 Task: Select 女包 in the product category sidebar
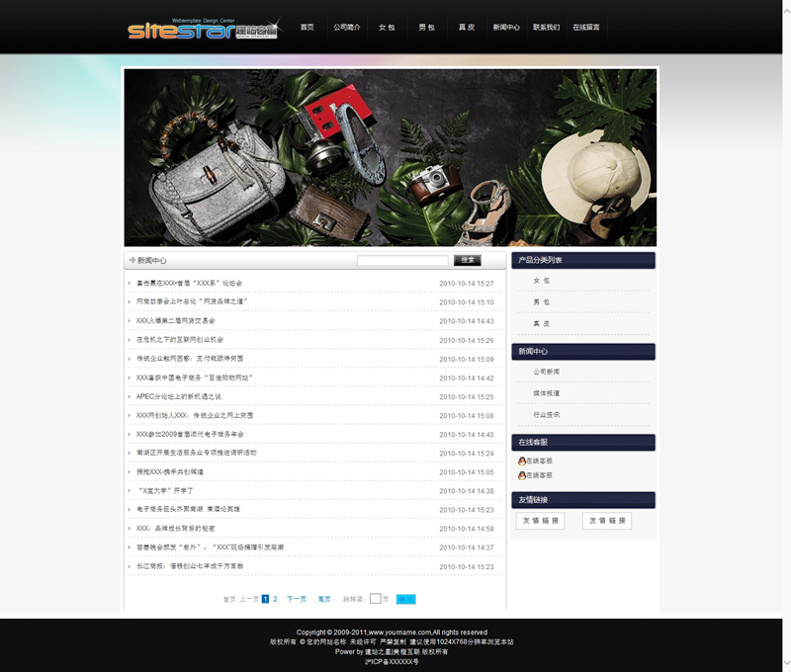(541, 281)
